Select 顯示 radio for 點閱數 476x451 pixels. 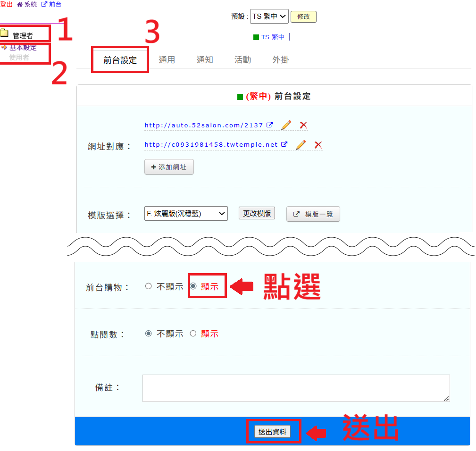point(193,334)
